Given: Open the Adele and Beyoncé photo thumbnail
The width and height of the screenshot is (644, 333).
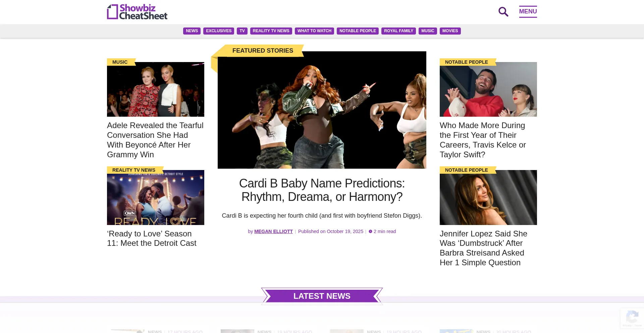Looking at the screenshot, I should (156, 89).
